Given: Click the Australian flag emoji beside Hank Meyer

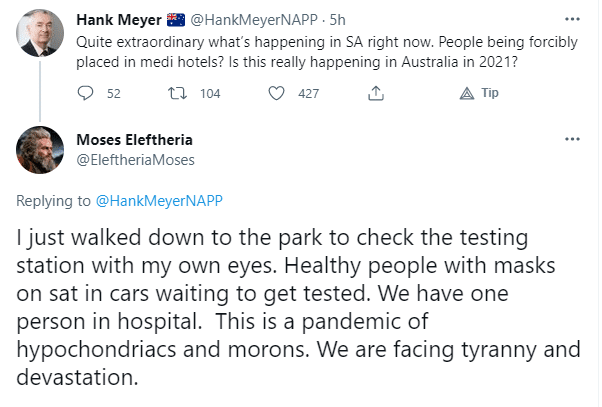Looking at the screenshot, I should [176, 20].
